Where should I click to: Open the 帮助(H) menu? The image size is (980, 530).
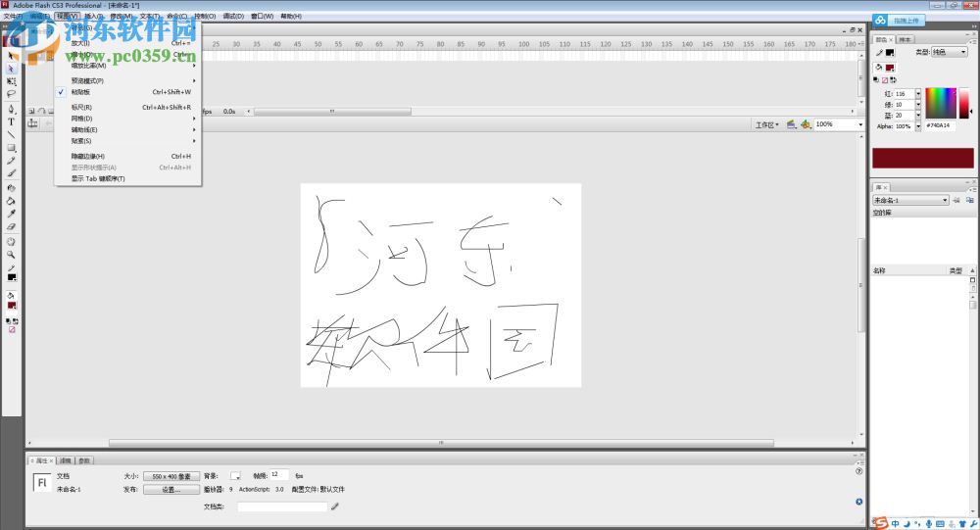(x=291, y=17)
